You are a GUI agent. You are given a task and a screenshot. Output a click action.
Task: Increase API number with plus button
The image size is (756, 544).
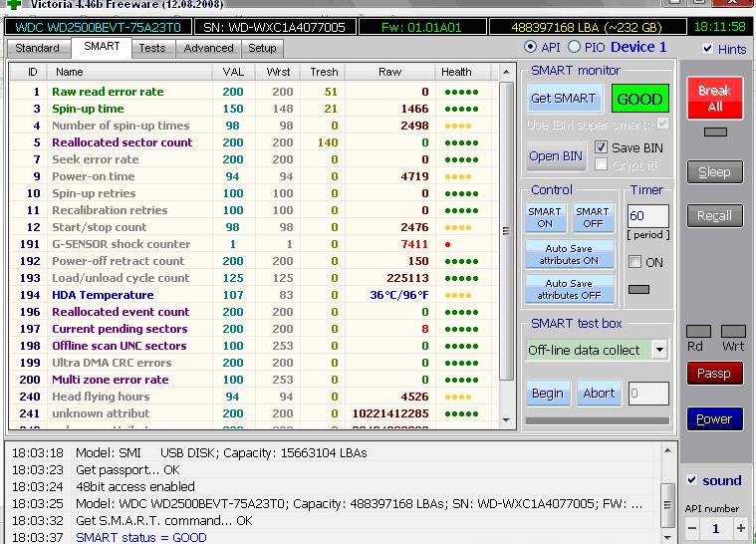[740, 528]
